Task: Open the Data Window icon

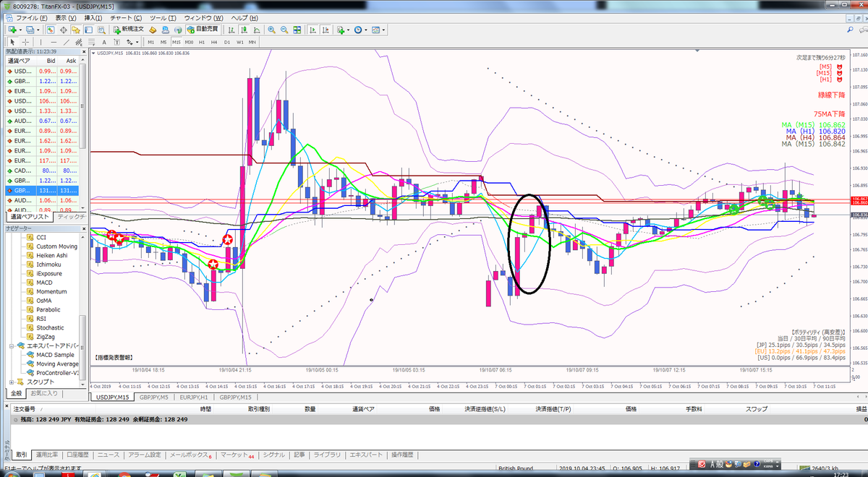Action: pyautogui.click(x=64, y=30)
